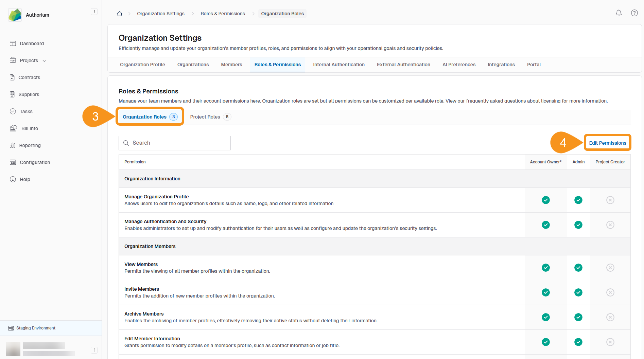Open Contracts in the sidebar
Viewport: 644px width, 359px height.
pyautogui.click(x=29, y=77)
